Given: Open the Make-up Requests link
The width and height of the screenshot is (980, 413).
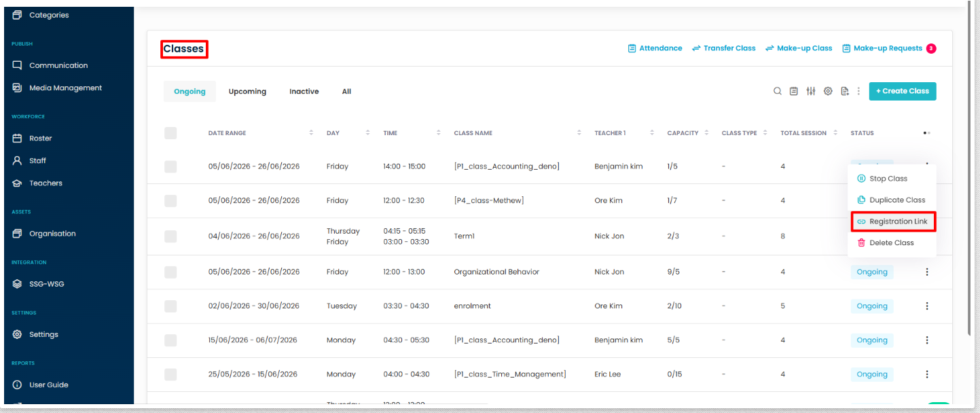Looking at the screenshot, I should [888, 48].
